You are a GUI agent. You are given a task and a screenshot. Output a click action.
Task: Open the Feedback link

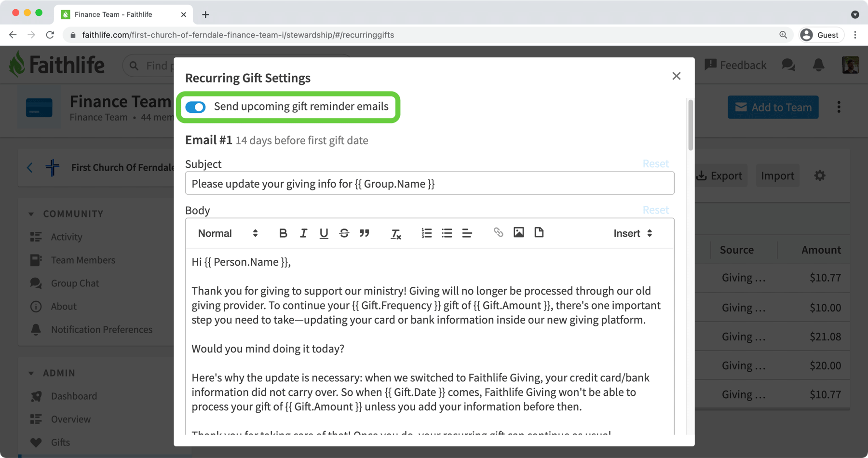pyautogui.click(x=735, y=65)
